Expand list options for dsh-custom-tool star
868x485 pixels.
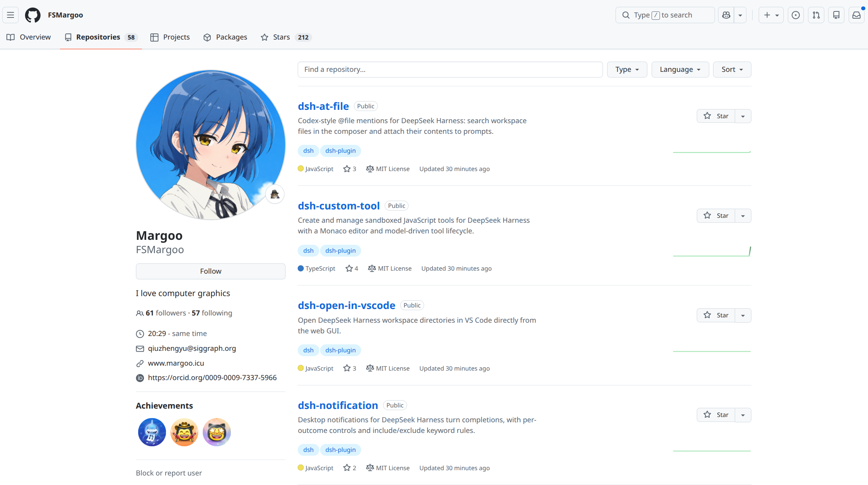[x=743, y=216]
